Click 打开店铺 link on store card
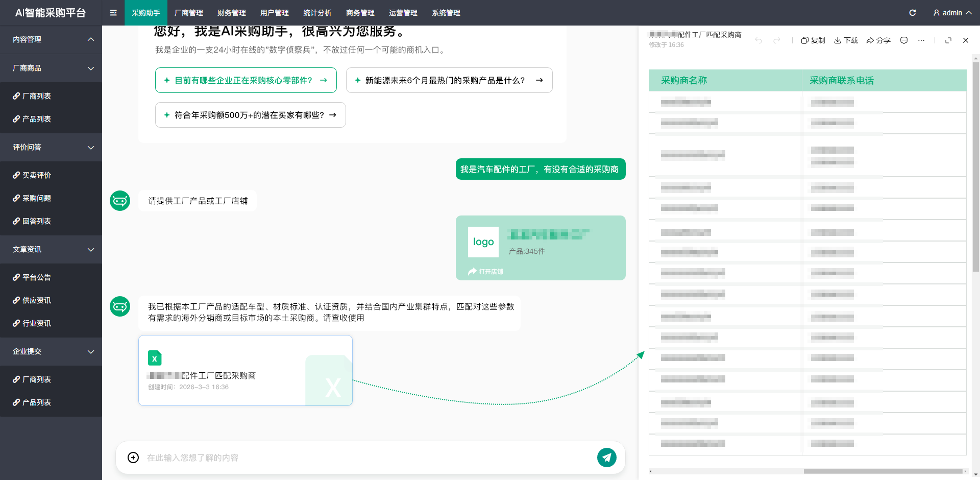This screenshot has width=980, height=480. pyautogui.click(x=486, y=272)
